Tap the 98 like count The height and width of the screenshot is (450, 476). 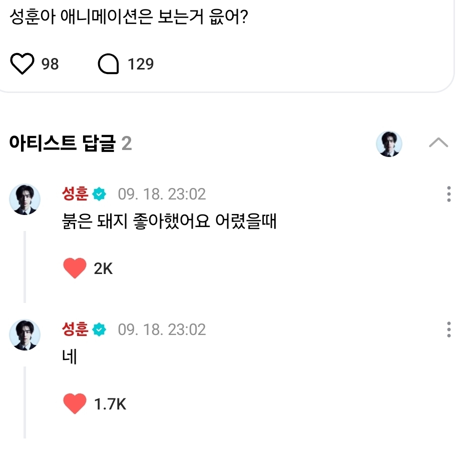point(50,64)
